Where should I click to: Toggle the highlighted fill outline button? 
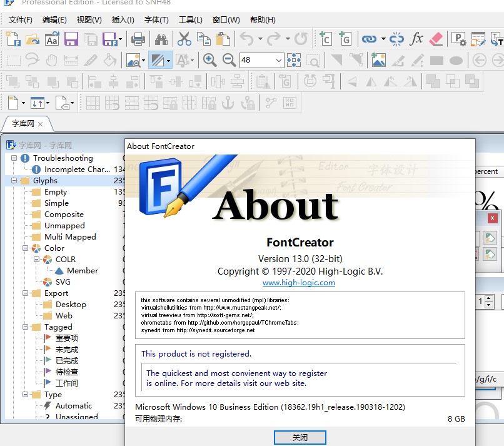pos(158,60)
